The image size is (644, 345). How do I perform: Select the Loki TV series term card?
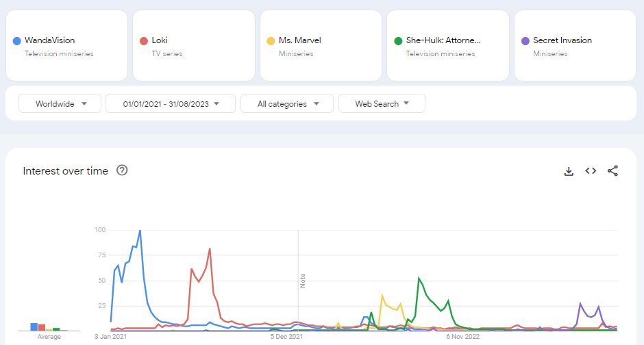193,46
